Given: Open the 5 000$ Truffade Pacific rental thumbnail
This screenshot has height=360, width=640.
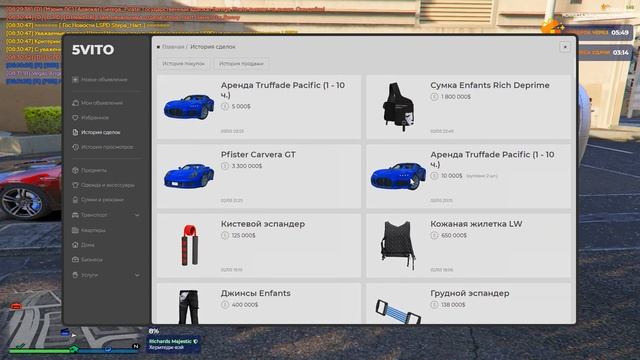Looking at the screenshot, I should [189, 107].
